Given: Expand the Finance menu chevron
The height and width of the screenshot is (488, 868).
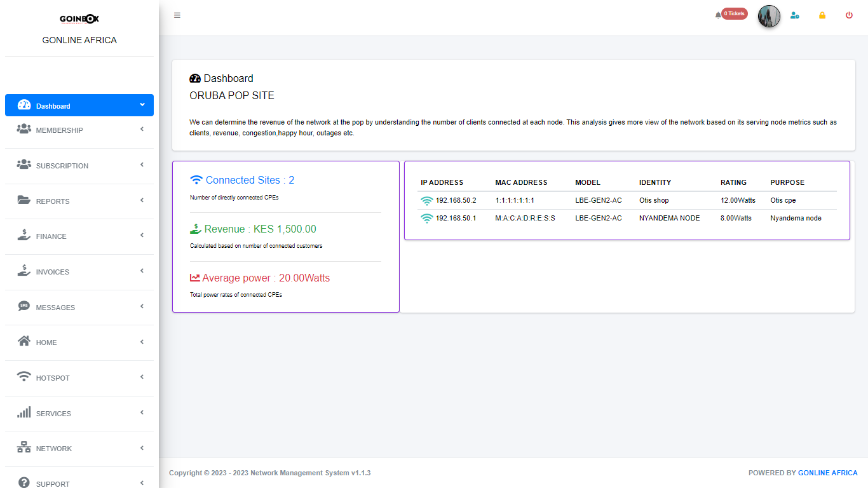Looking at the screenshot, I should pyautogui.click(x=142, y=235).
